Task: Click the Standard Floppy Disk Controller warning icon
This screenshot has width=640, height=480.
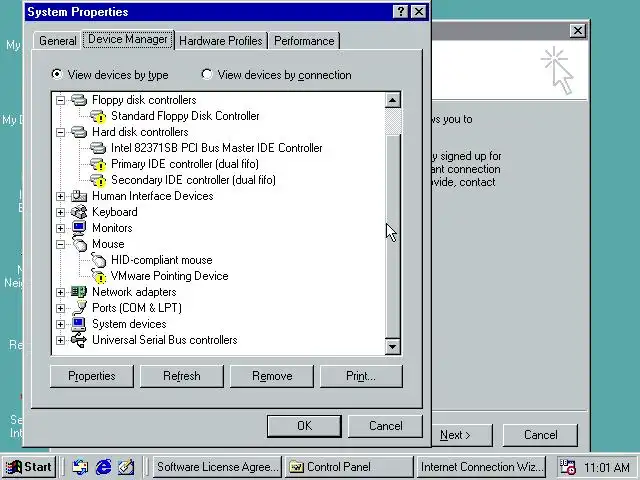Action: click(98, 116)
